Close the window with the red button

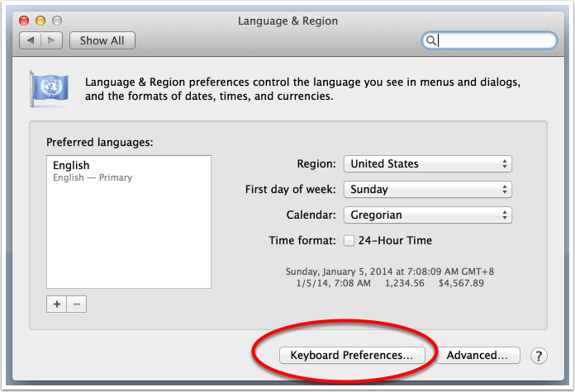pyautogui.click(x=24, y=21)
